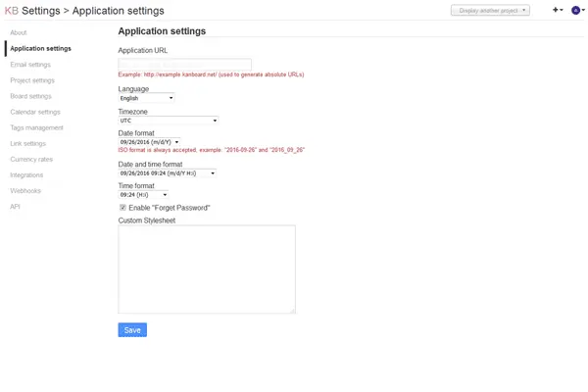Click into the Application URL field
This screenshot has width=588, height=392.
coord(177,64)
